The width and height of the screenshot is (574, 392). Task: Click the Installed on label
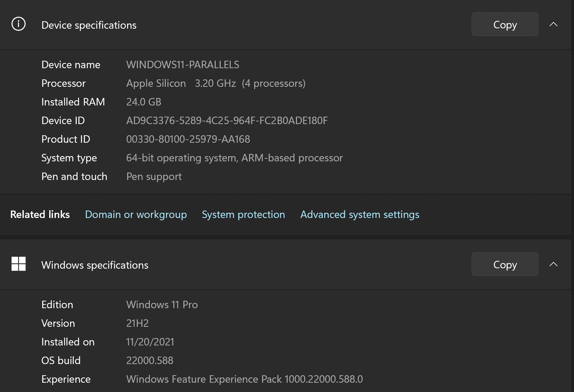68,342
